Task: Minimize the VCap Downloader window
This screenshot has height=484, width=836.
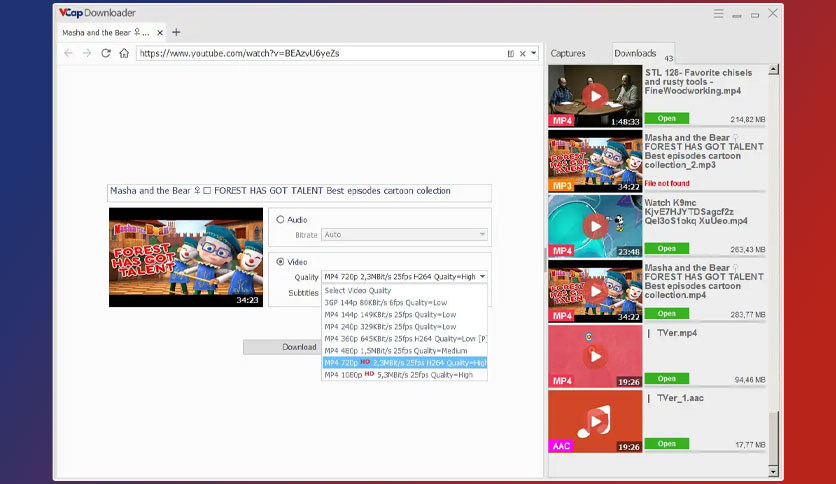Action: (737, 15)
